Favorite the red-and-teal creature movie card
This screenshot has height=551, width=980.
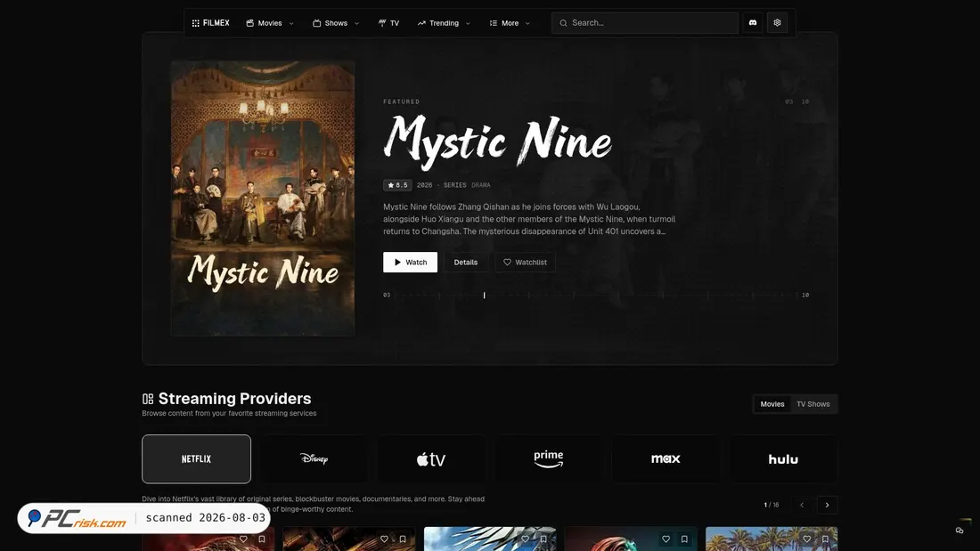click(x=666, y=539)
